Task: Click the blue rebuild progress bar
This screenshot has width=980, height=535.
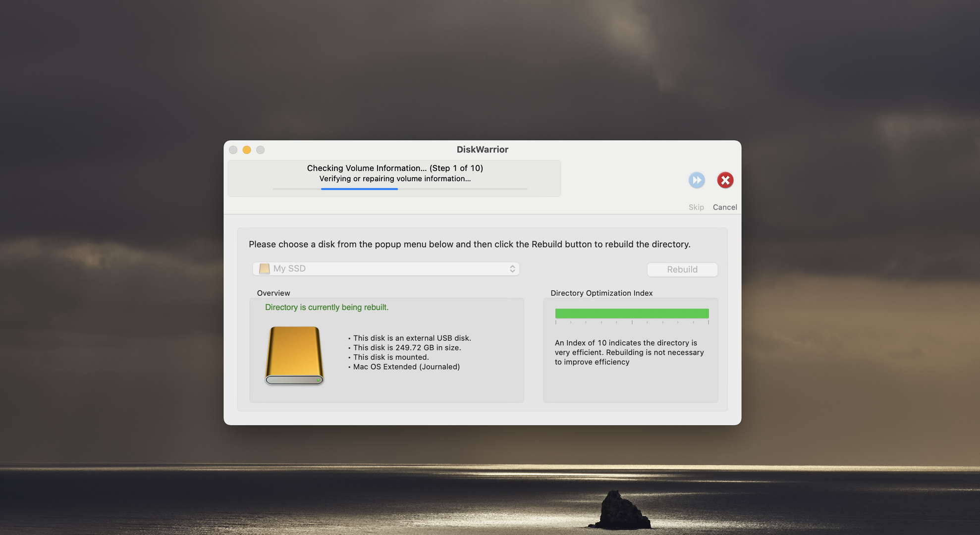Action: pos(400,189)
